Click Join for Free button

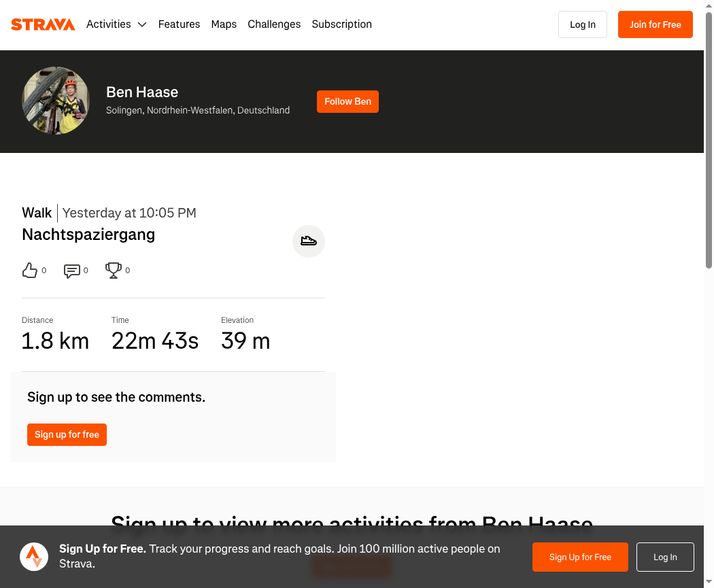(x=656, y=24)
